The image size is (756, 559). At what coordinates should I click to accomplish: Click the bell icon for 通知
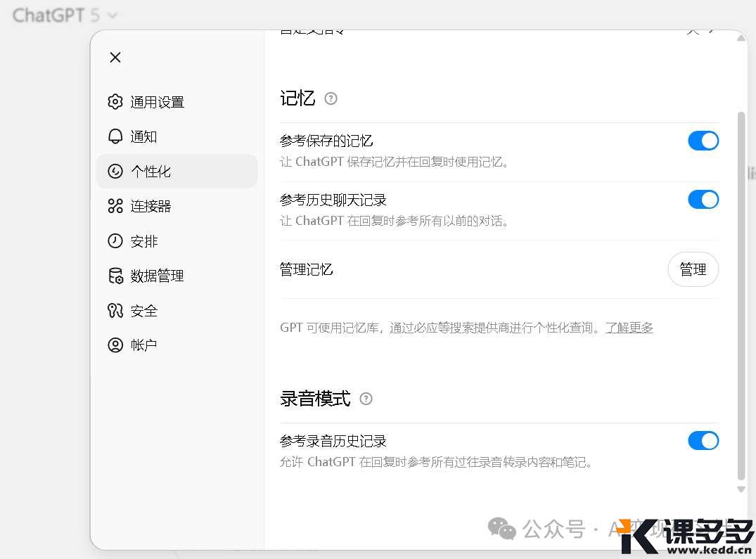coord(115,136)
